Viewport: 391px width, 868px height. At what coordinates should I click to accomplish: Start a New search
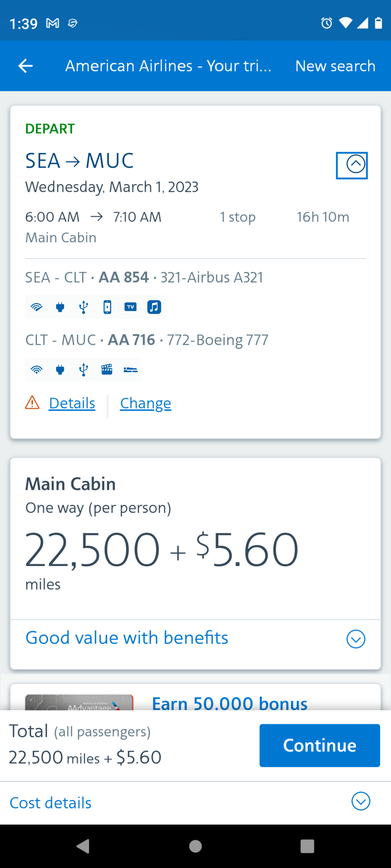tap(335, 66)
